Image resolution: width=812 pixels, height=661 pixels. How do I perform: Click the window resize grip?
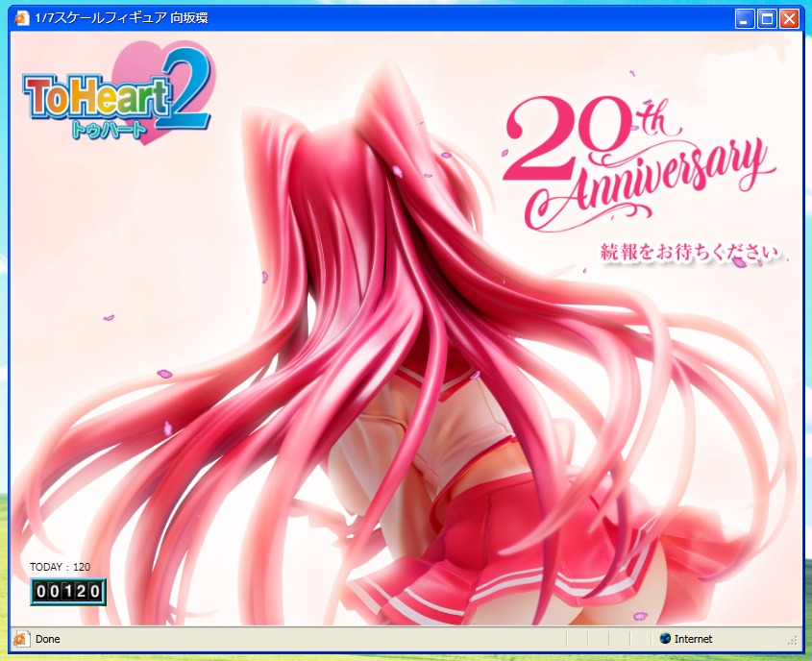pos(793,640)
